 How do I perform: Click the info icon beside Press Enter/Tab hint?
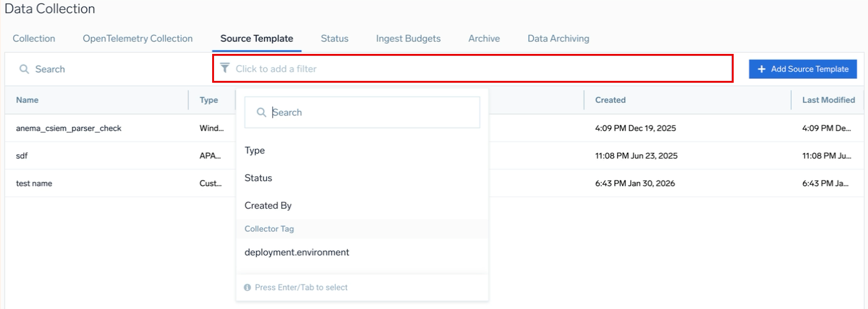tap(247, 288)
